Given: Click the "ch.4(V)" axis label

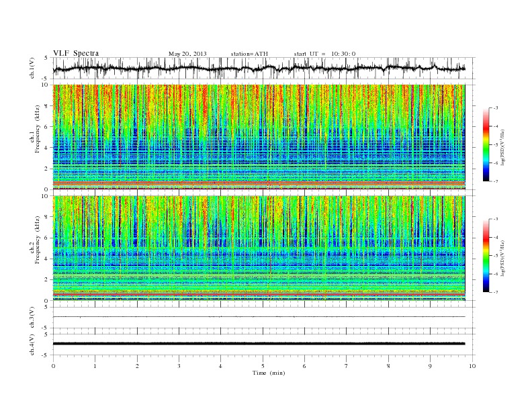Looking at the screenshot, I should pos(32,345).
